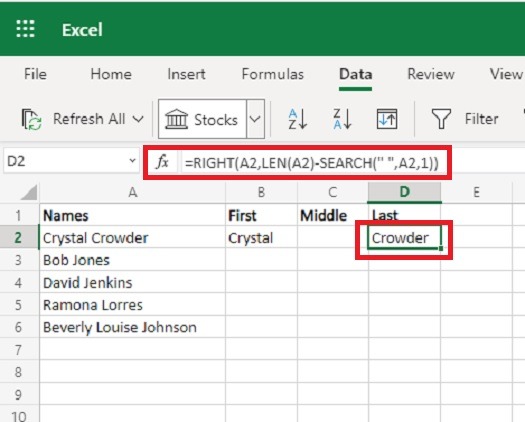Switch to the View tab

[x=506, y=74]
